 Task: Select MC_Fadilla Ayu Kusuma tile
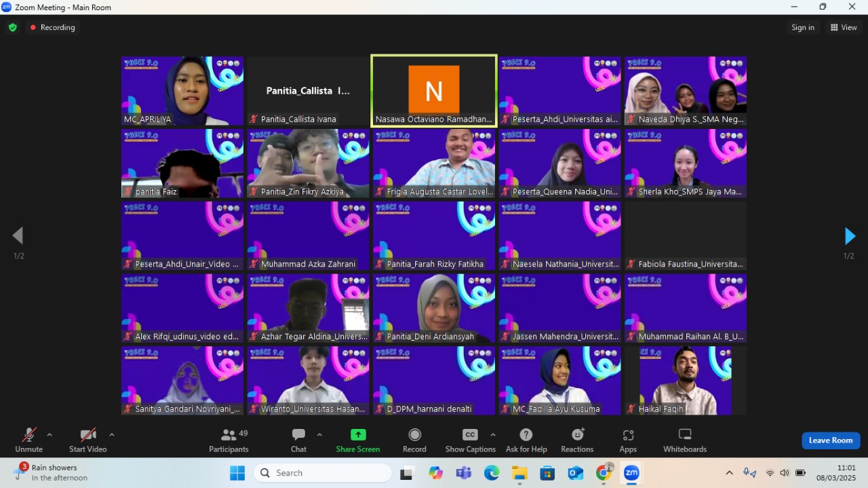(x=560, y=381)
